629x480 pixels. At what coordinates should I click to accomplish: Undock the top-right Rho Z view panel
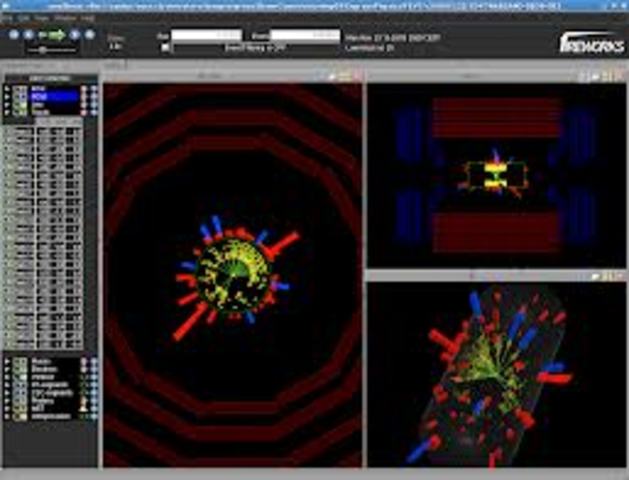(595, 76)
